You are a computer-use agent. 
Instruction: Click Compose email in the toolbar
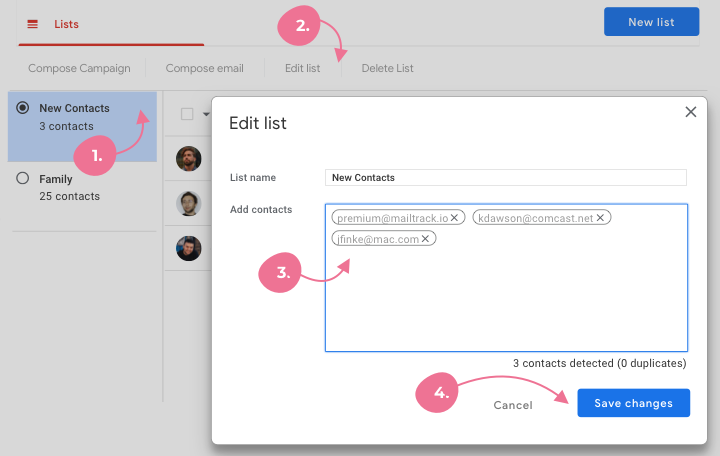pos(204,68)
